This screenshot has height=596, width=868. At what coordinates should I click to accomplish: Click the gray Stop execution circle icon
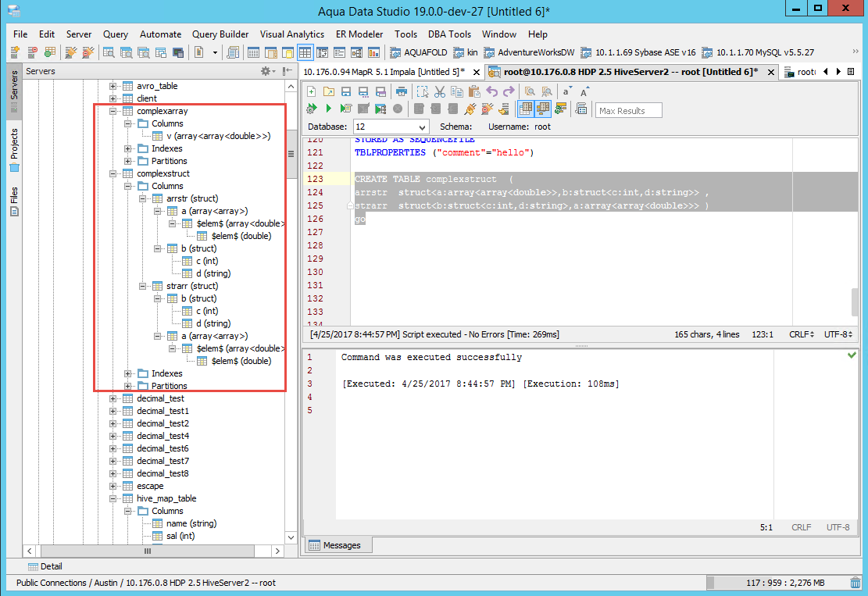click(x=398, y=109)
